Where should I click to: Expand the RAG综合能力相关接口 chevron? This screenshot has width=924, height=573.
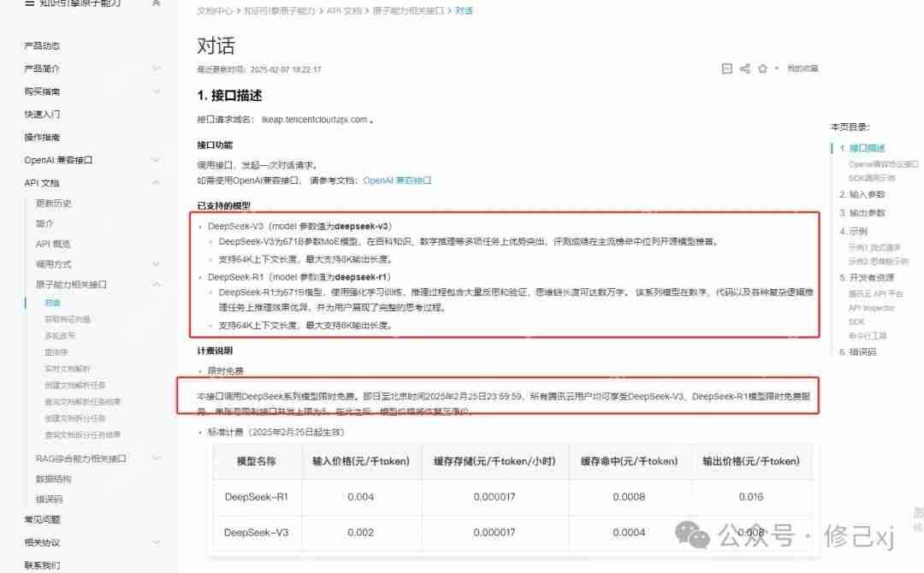coord(157,458)
